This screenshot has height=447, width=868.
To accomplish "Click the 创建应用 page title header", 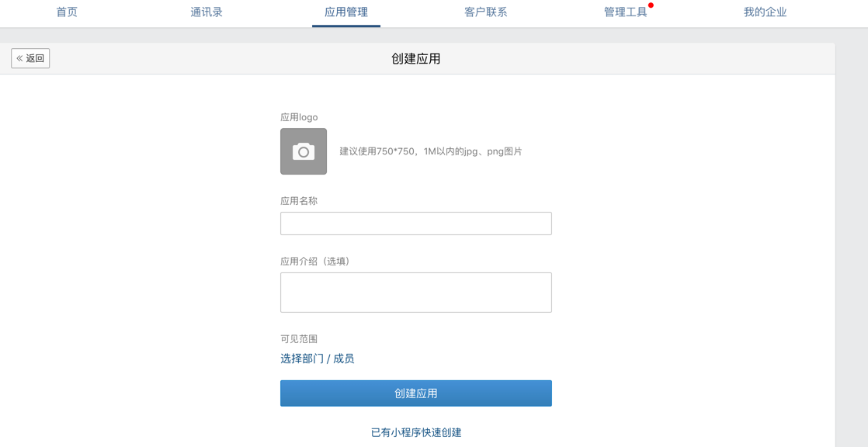I will pyautogui.click(x=415, y=59).
